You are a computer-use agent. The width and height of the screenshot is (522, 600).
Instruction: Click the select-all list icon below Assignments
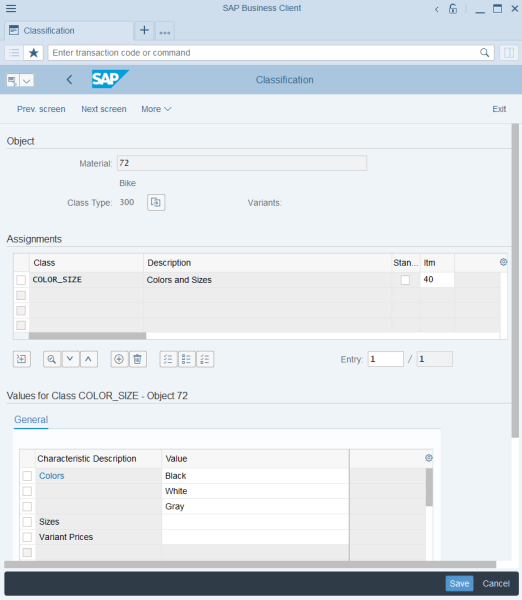click(x=168, y=359)
